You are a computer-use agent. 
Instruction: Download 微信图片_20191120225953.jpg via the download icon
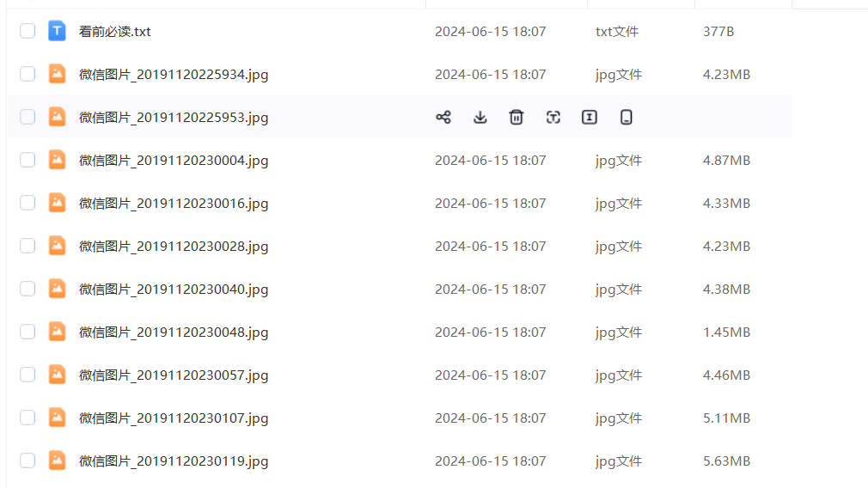480,118
